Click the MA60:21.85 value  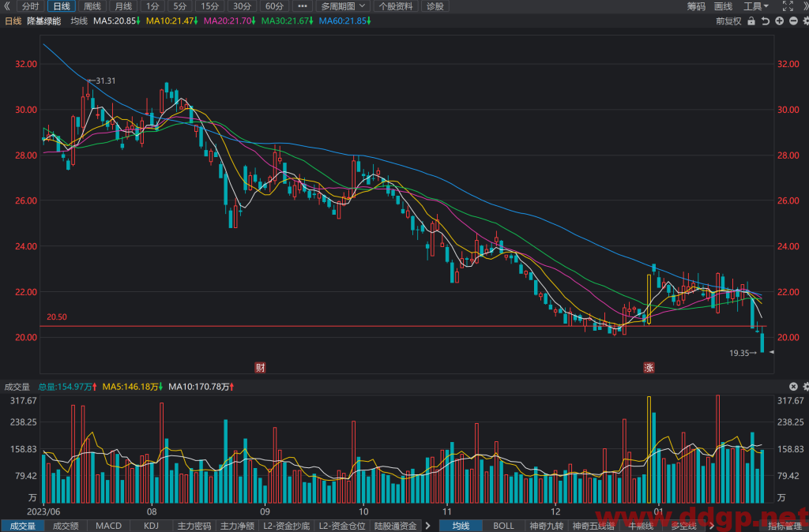point(344,21)
